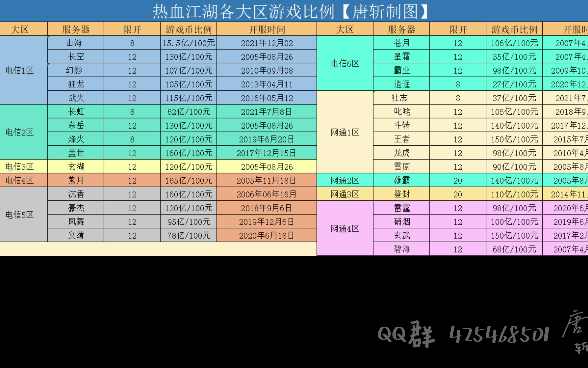588x368 pixels.
Task: Select the 78亿/100元 ratio cell
Action: click(188, 235)
